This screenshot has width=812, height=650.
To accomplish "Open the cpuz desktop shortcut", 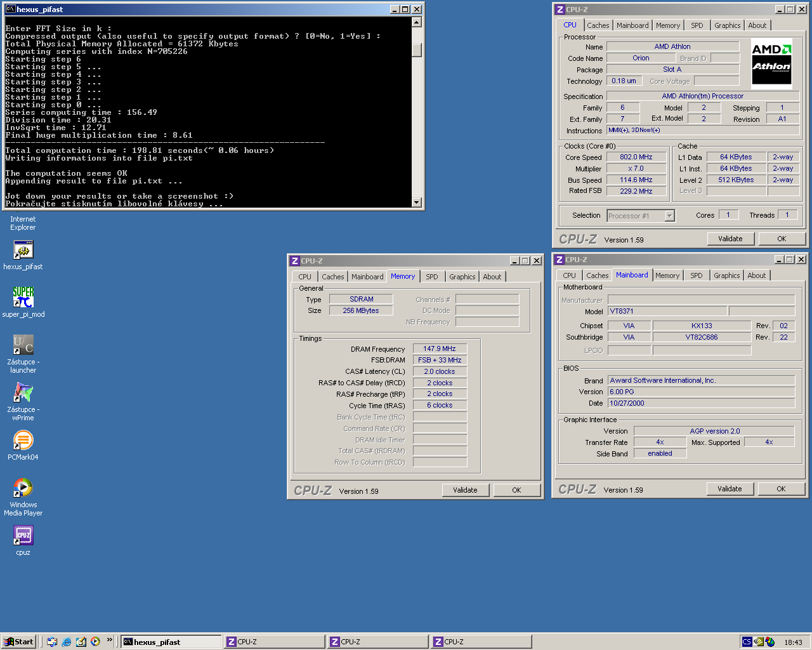I will 23,541.
